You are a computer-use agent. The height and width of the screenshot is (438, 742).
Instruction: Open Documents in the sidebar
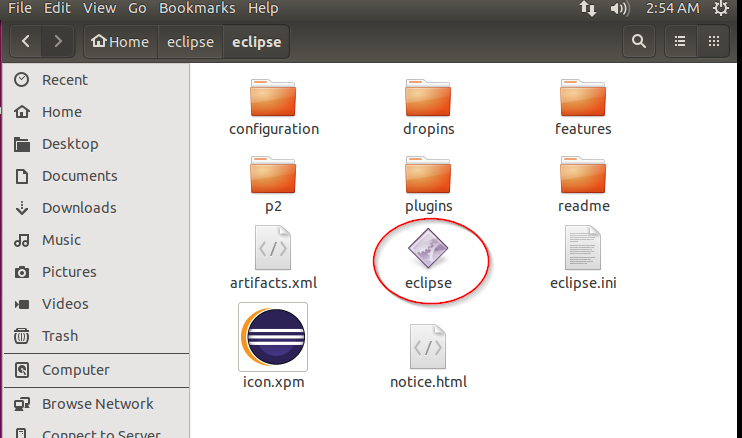click(x=97, y=176)
